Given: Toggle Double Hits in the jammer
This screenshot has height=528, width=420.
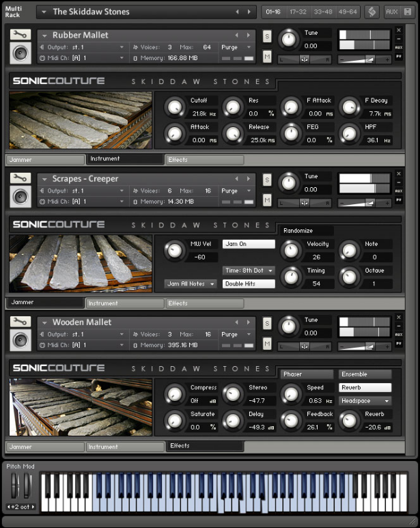Looking at the screenshot, I should click(249, 284).
